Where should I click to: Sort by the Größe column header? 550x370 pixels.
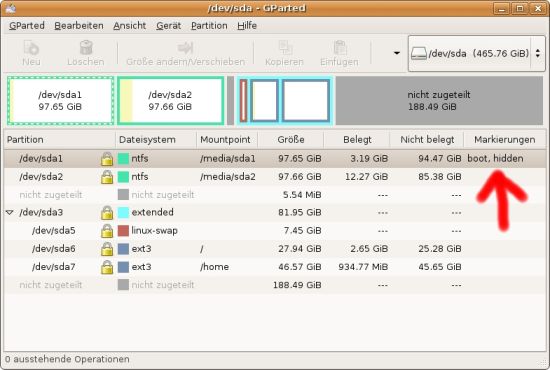(290, 140)
